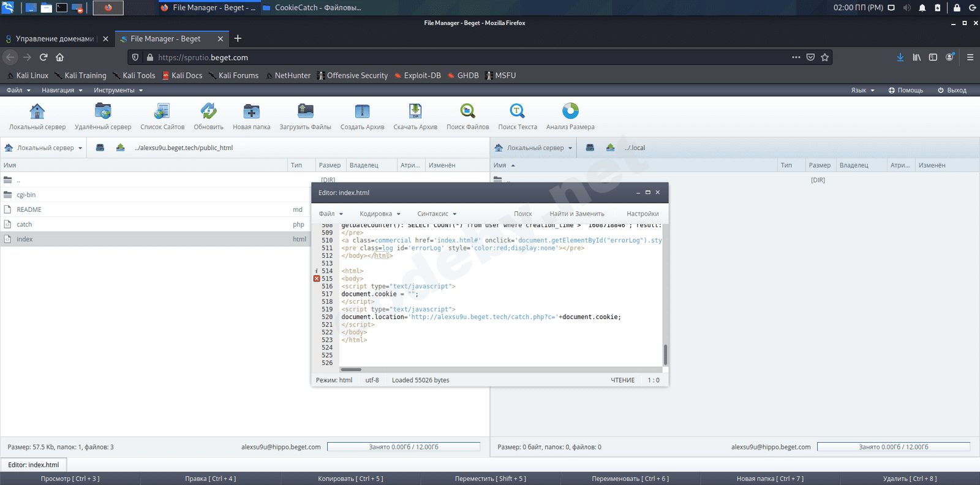The image size is (980, 485).
Task: Select Editor: index.html bottom tab
Action: click(34, 465)
